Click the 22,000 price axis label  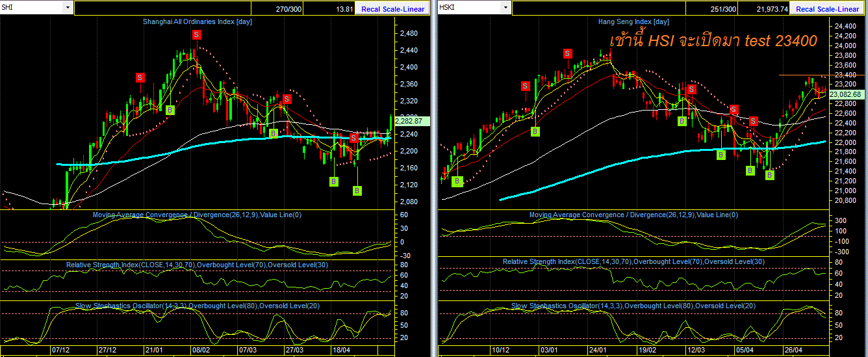click(x=847, y=142)
